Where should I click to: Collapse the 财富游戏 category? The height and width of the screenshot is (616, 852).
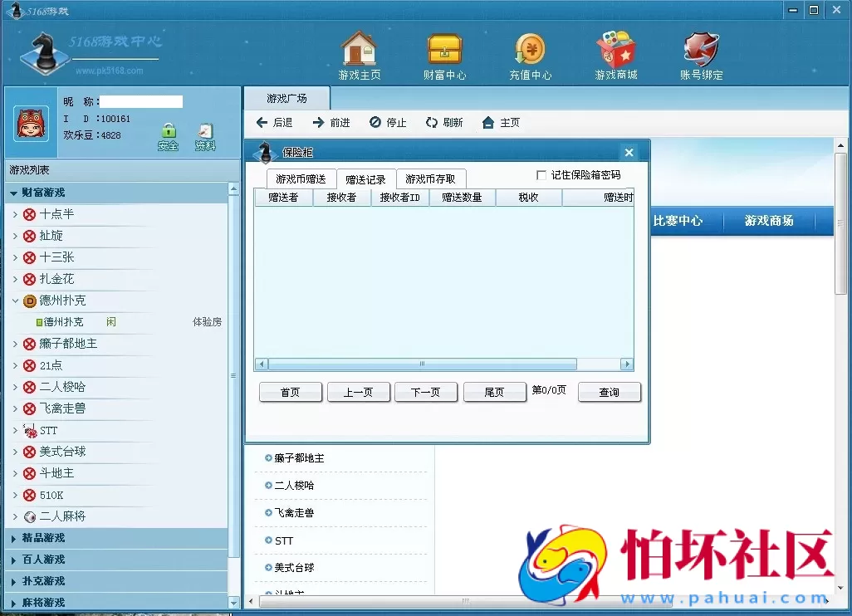point(14,193)
